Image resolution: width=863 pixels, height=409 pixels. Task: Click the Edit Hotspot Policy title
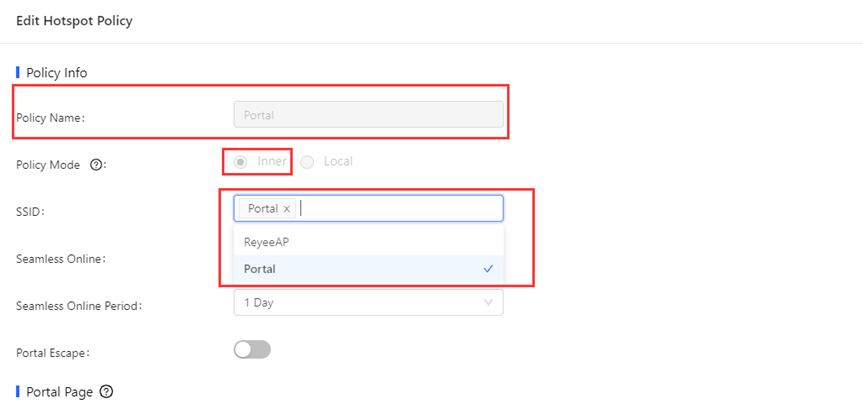(x=74, y=21)
